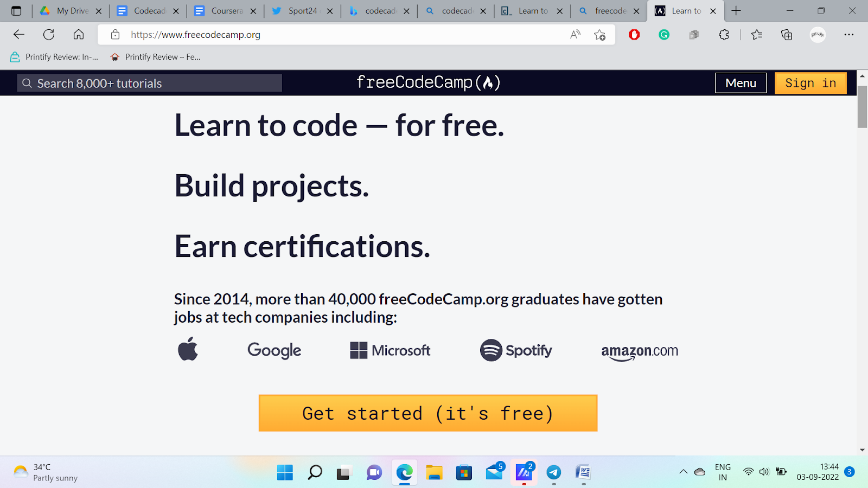Go back to the previous page
Viewport: 868px width, 488px height.
pyautogui.click(x=19, y=35)
